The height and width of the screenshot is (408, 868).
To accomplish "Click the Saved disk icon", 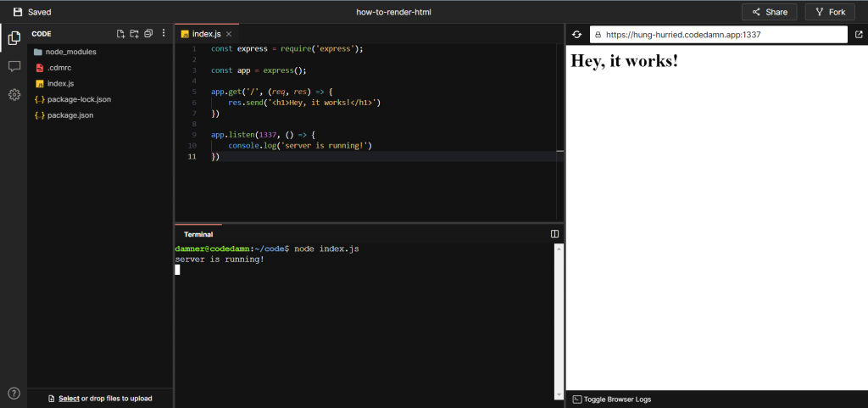I will coord(19,12).
